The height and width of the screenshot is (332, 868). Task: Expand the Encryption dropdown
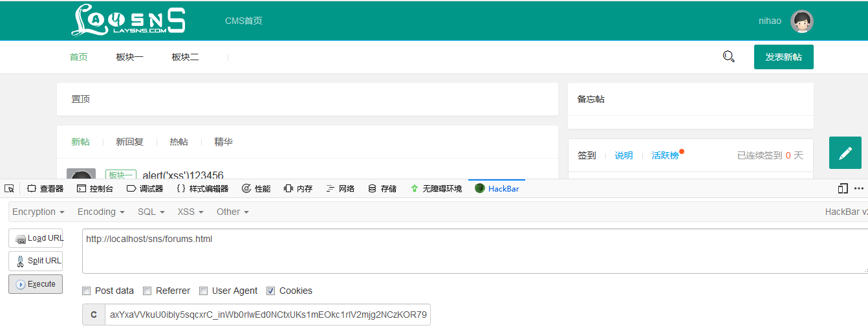tap(38, 212)
